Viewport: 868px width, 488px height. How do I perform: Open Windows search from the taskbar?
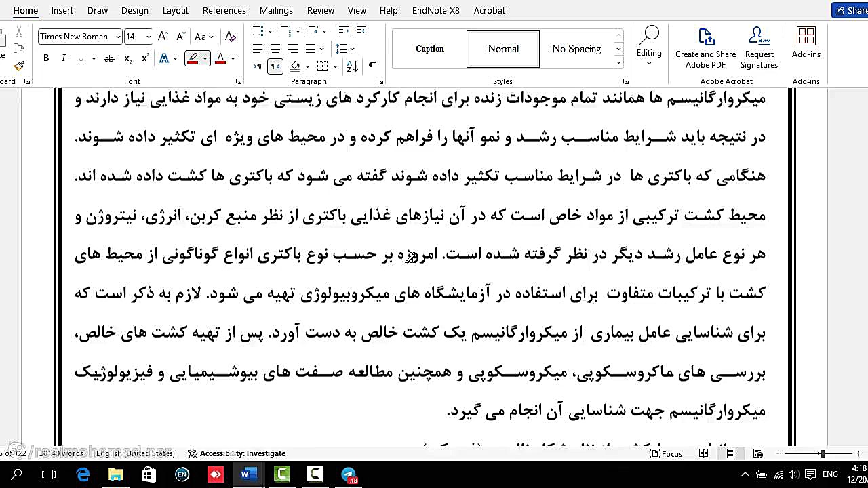coord(16,474)
